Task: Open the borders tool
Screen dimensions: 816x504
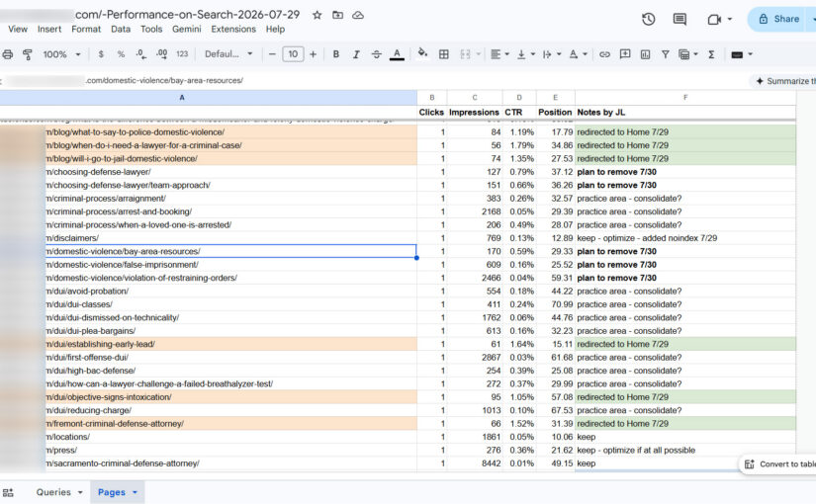Action: pos(444,54)
